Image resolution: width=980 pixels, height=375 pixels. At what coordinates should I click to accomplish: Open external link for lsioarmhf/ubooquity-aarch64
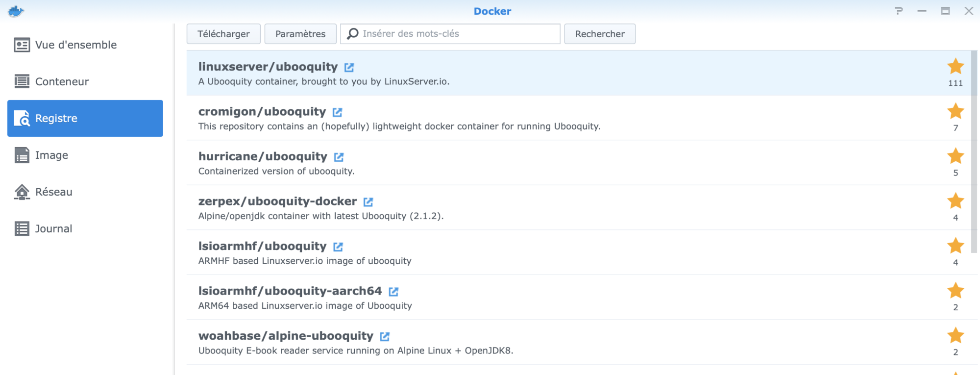pyautogui.click(x=393, y=292)
